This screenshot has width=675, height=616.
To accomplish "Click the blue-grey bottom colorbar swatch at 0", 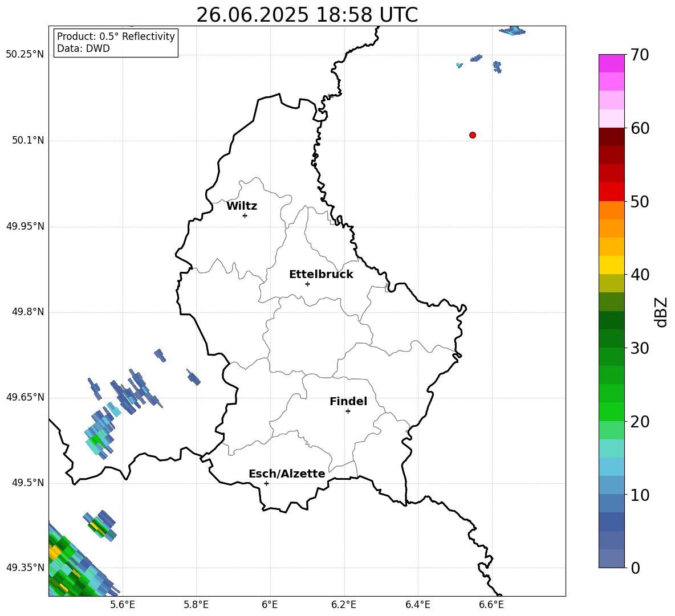I will (x=612, y=559).
